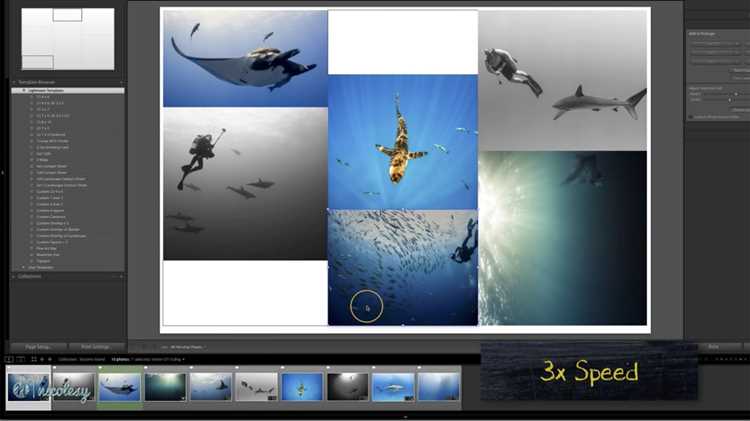This screenshot has width=750, height=421.
Task: Click the Page Setup button
Action: pyautogui.click(x=38, y=347)
